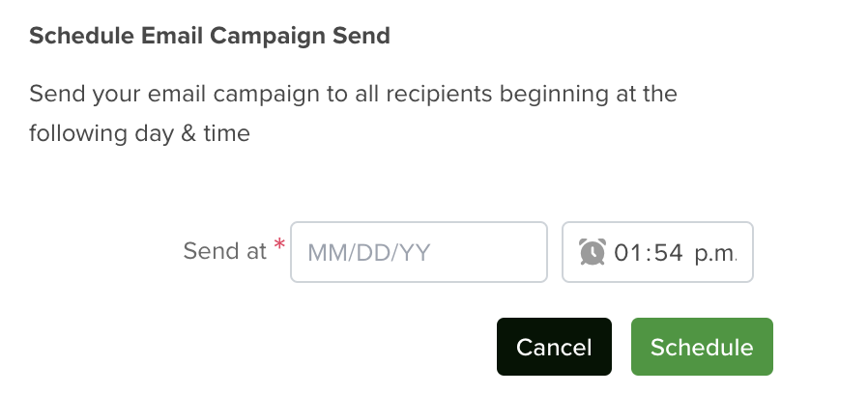Click the Send at field label
Screen dimensions: 868x394
click(x=225, y=251)
